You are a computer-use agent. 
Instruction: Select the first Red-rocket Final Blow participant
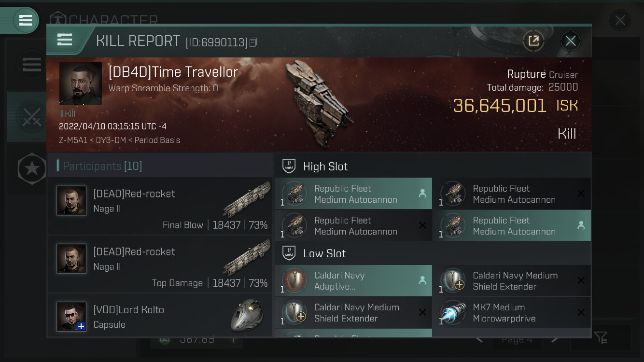click(160, 206)
